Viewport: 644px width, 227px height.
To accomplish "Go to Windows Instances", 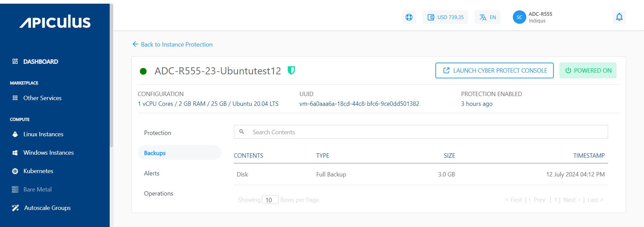I will [x=49, y=153].
